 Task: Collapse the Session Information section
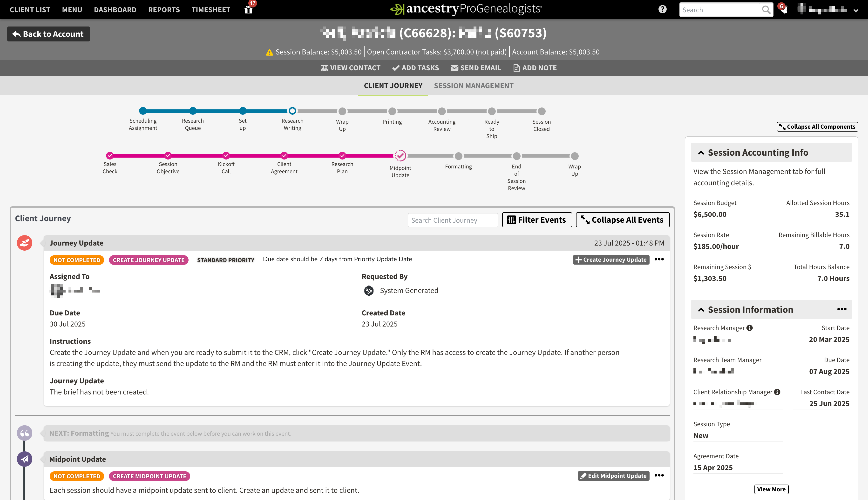[x=701, y=310]
